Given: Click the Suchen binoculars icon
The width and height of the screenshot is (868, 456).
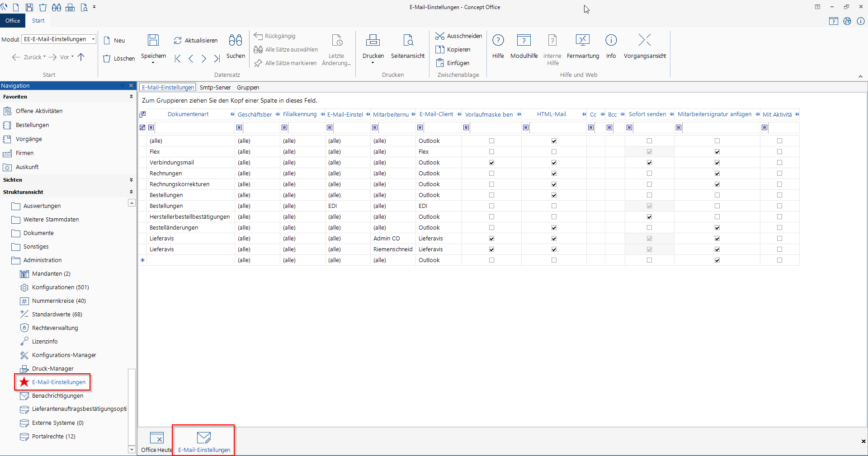Looking at the screenshot, I should pyautogui.click(x=236, y=40).
